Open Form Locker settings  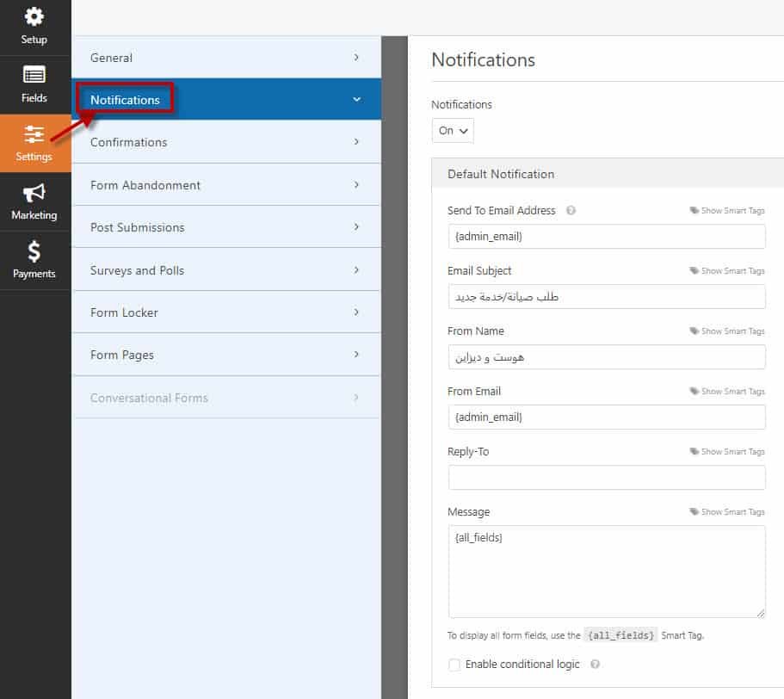click(x=226, y=312)
